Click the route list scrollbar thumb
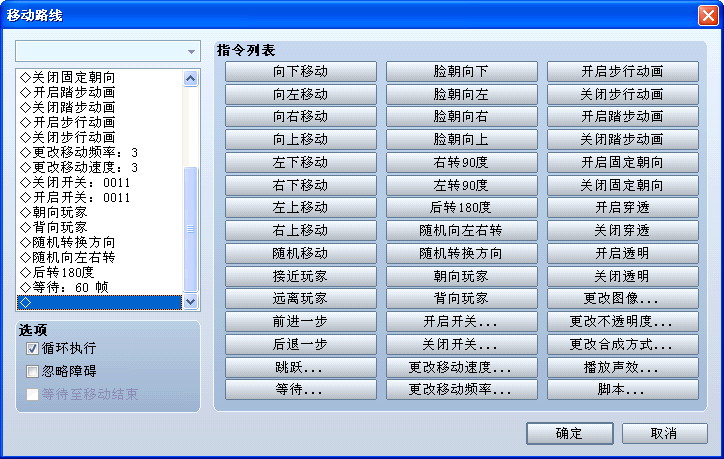The height and width of the screenshot is (459, 724). (191, 229)
